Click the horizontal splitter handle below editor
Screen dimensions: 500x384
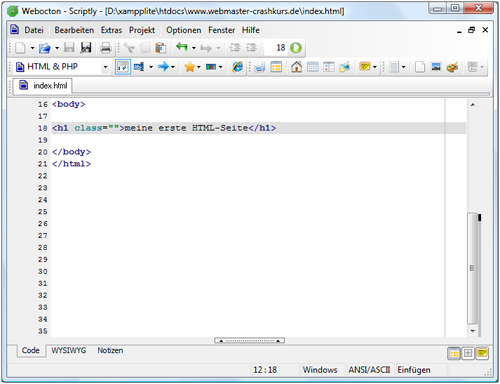249,340
